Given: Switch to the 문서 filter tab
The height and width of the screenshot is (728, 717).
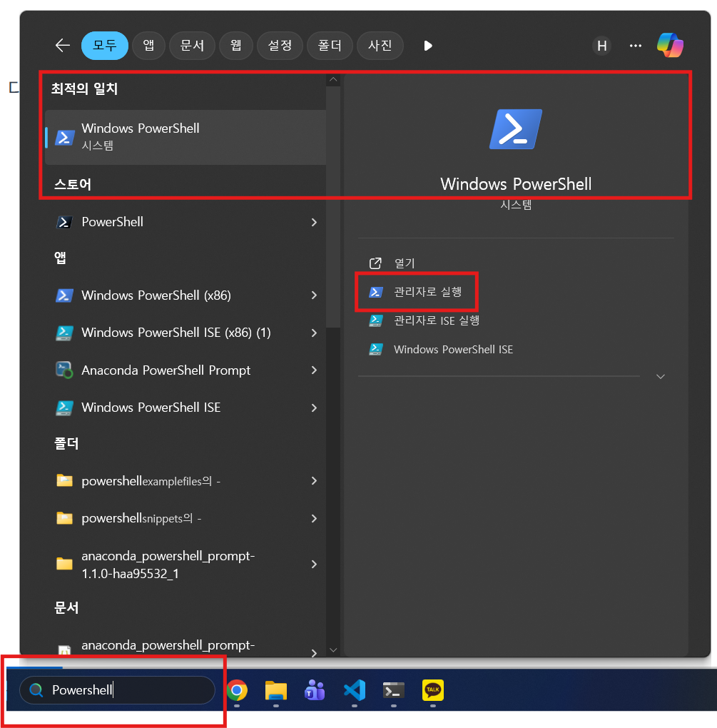Looking at the screenshot, I should click(x=191, y=45).
